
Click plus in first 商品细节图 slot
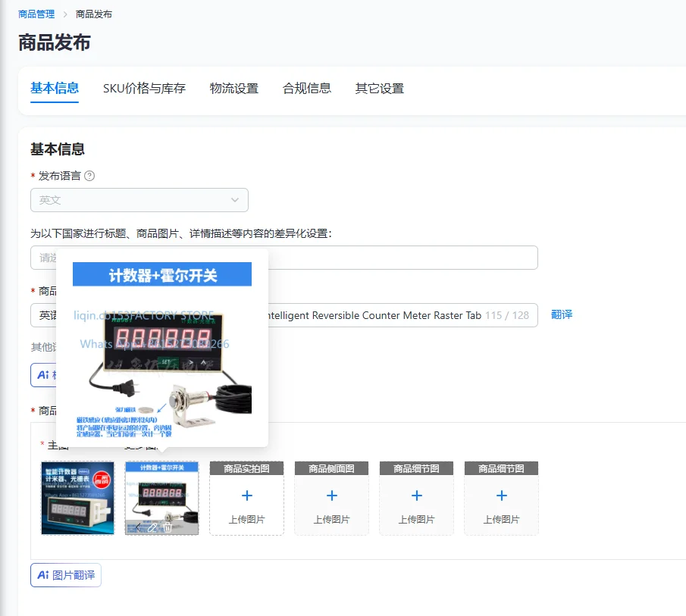(x=416, y=496)
